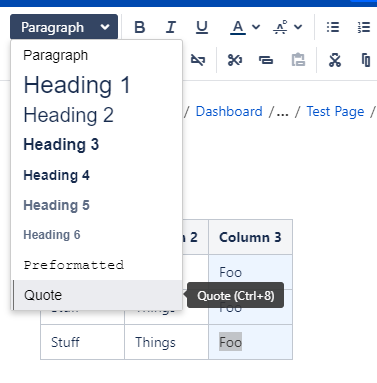377x383 pixels.
Task: Select Heading 3 style
Action: click(x=97, y=145)
